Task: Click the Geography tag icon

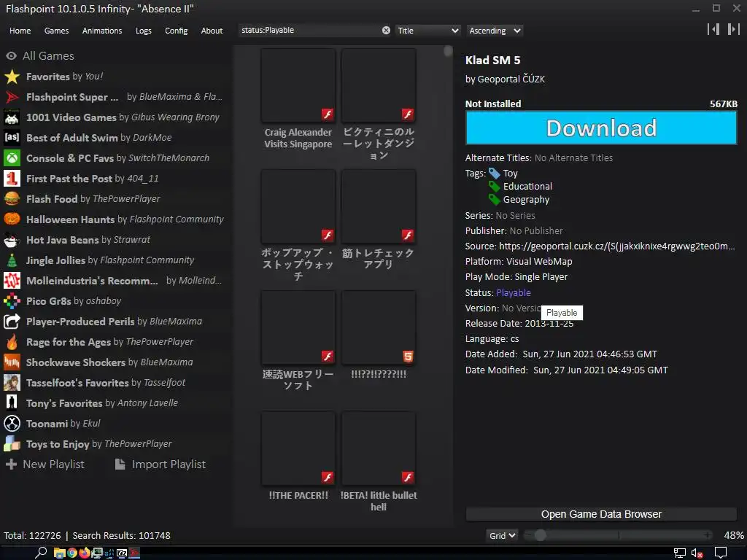Action: coord(495,200)
